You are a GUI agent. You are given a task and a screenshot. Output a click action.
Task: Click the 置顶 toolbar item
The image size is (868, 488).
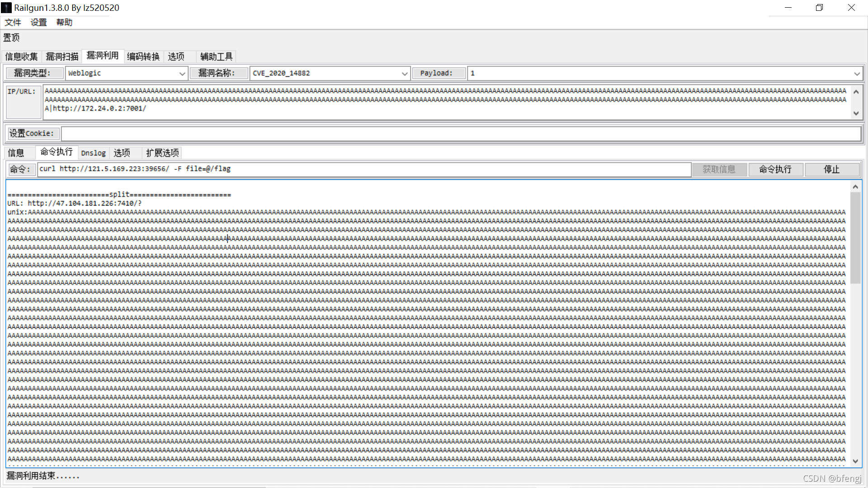point(11,38)
